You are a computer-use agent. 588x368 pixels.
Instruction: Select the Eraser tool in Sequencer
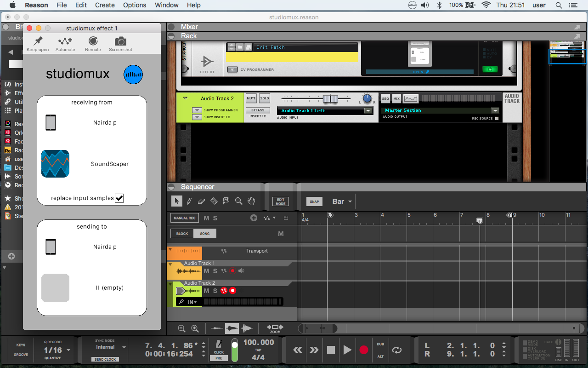[201, 201]
